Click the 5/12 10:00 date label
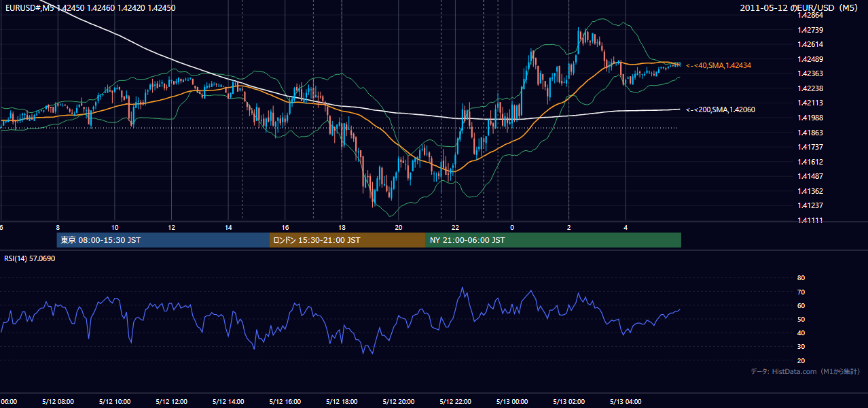This screenshot has width=868, height=408. (114, 401)
